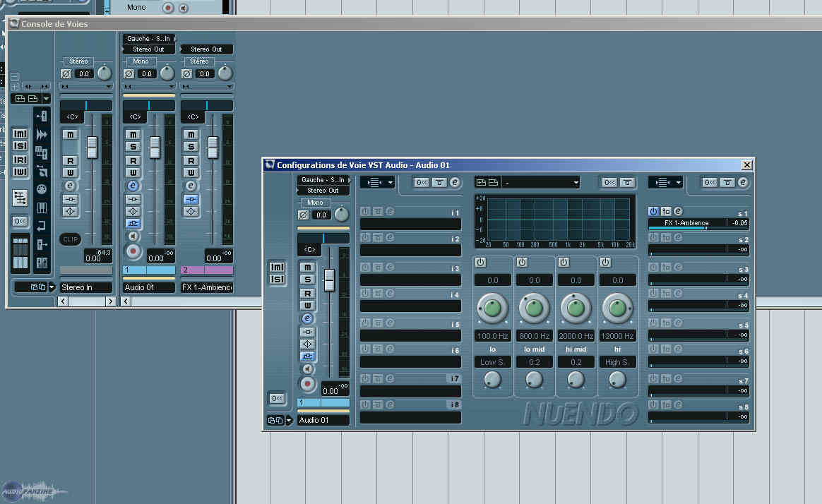This screenshot has width=822, height=504.
Task: Open send s1 edit button
Action: coord(678,211)
